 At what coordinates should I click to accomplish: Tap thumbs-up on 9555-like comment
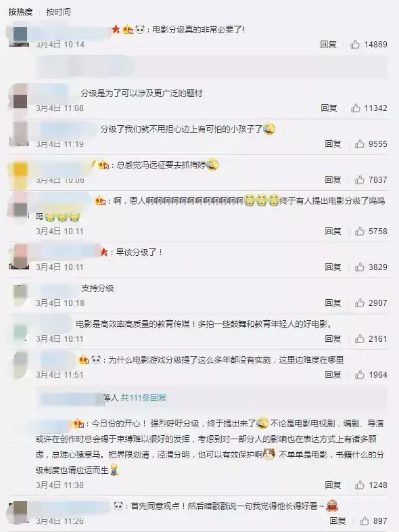tap(359, 144)
